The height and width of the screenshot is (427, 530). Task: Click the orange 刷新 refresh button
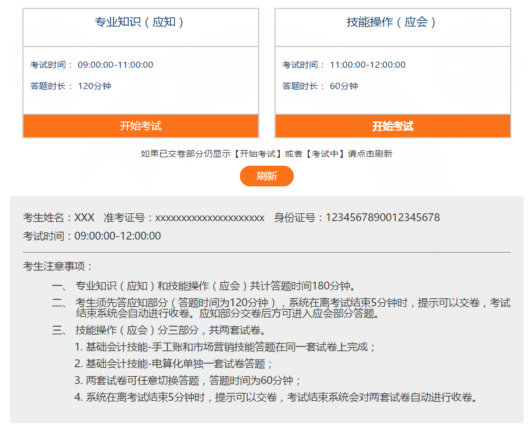(267, 176)
